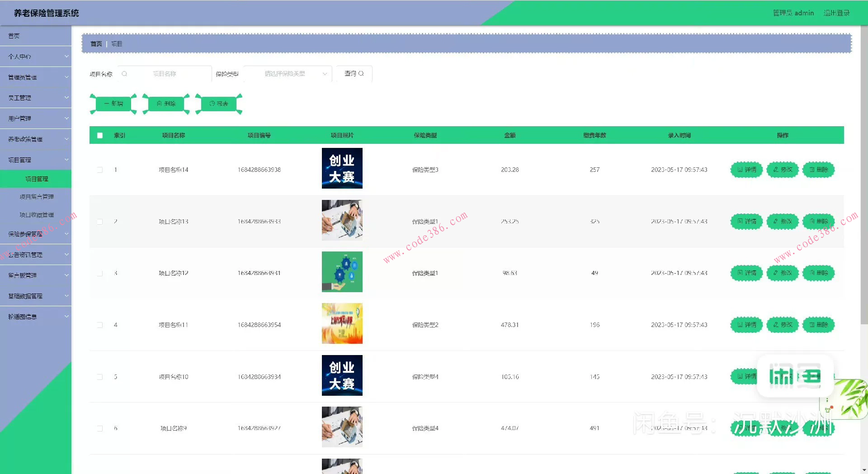Click 删除 for 项目名称14 row
868x474 pixels.
(x=819, y=170)
